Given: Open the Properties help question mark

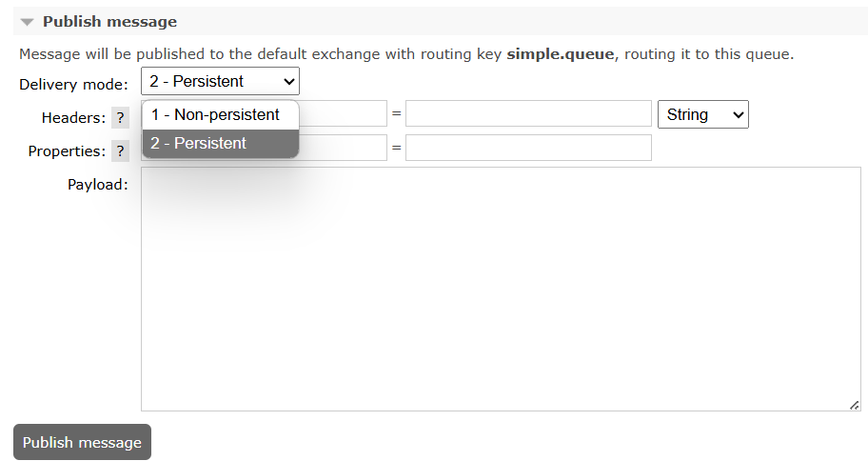Looking at the screenshot, I should point(120,151).
